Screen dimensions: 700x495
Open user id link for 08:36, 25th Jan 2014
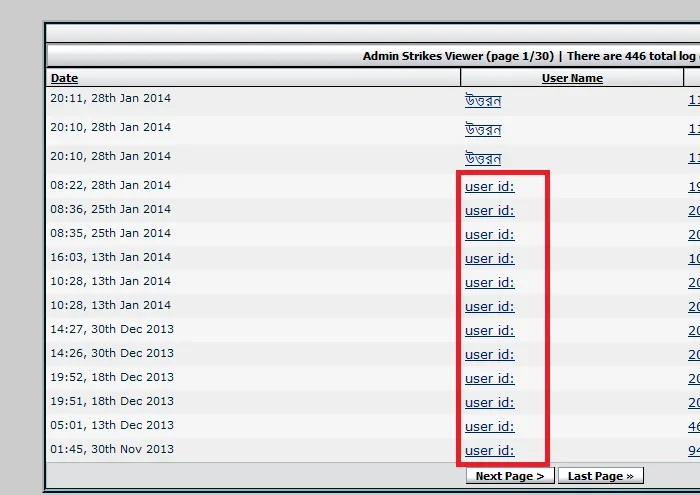point(490,211)
